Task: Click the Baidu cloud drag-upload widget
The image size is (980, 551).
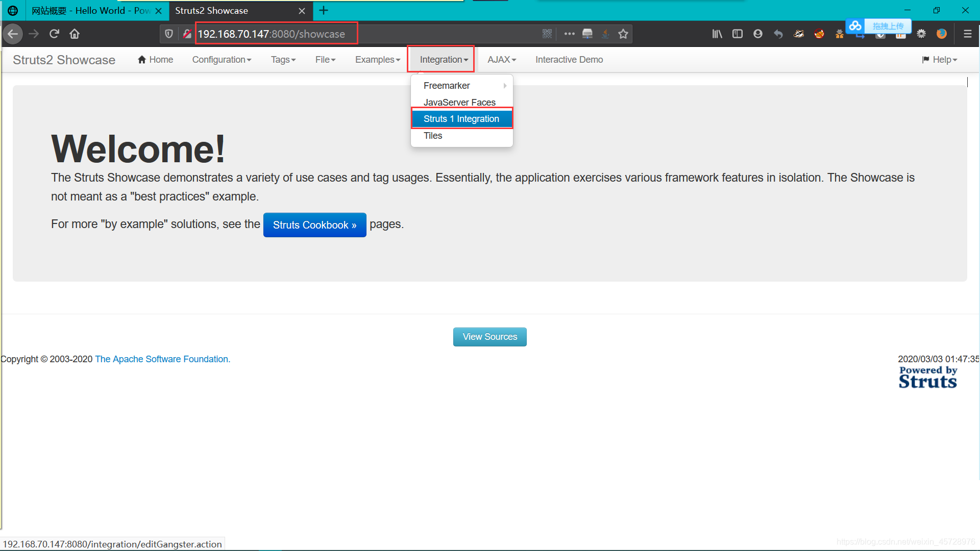Action: coord(878,26)
